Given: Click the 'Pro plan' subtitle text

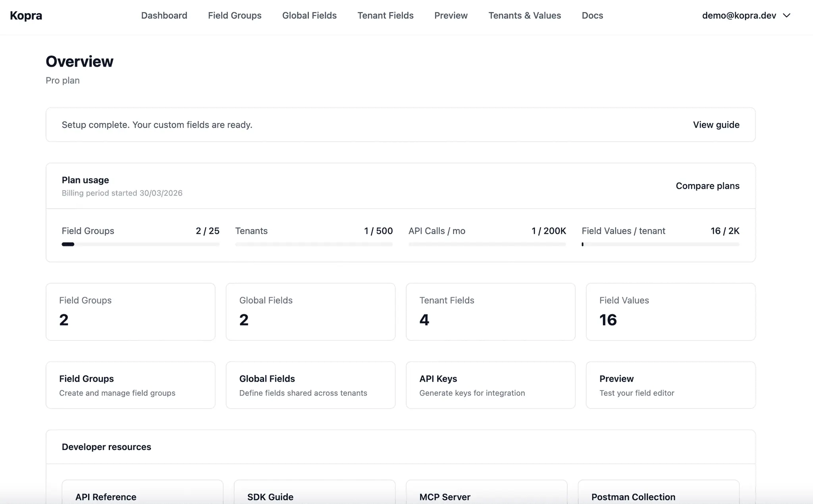Looking at the screenshot, I should pyautogui.click(x=63, y=81).
